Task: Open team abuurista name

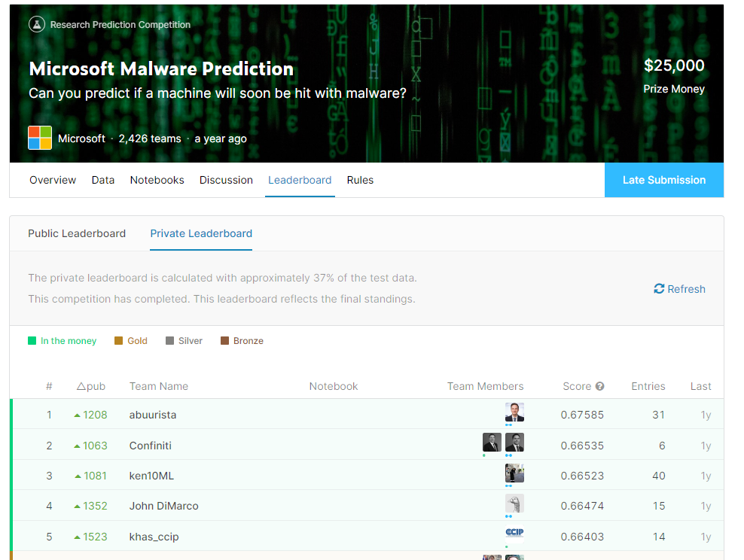Action: click(153, 415)
